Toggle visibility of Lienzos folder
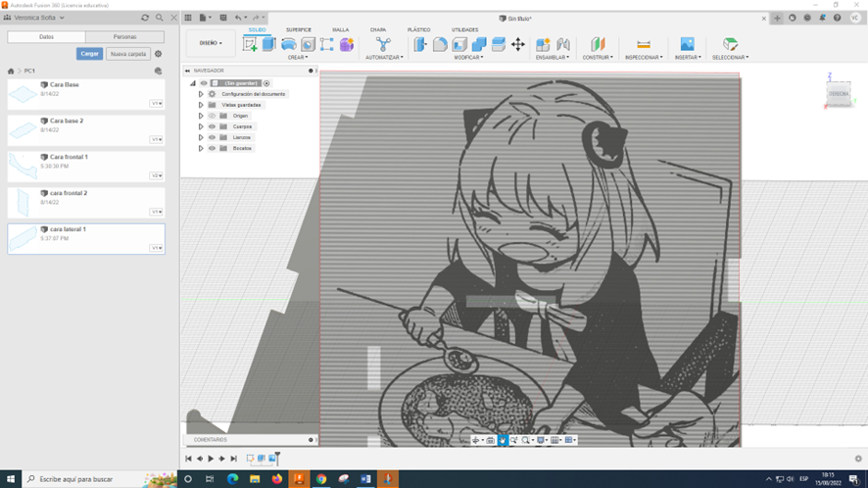 212,137
